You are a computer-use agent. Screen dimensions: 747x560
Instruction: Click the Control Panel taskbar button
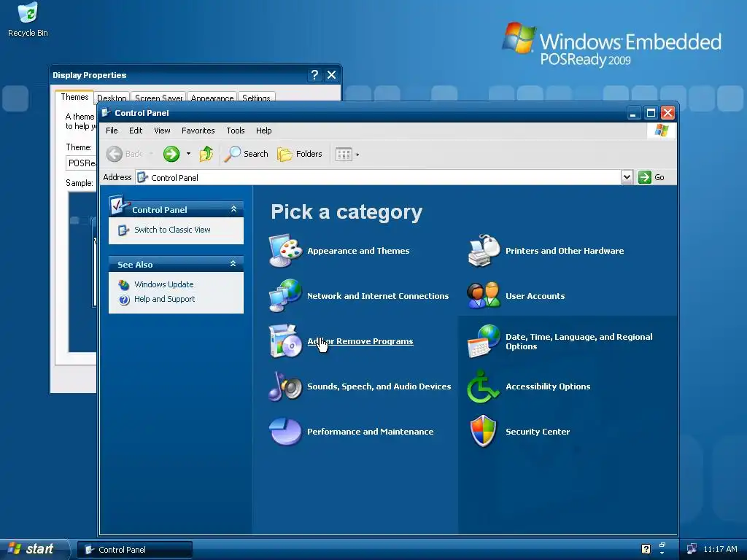(135, 550)
